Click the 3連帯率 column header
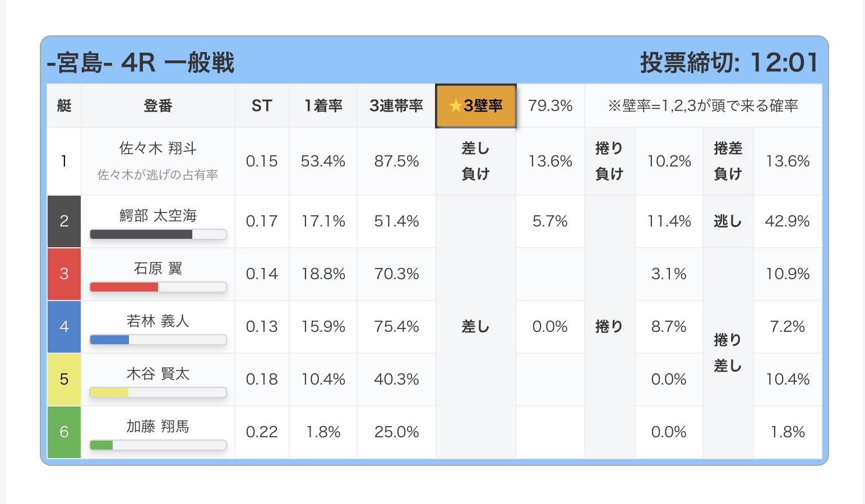Viewport: 865px width, 504px height. tap(396, 106)
